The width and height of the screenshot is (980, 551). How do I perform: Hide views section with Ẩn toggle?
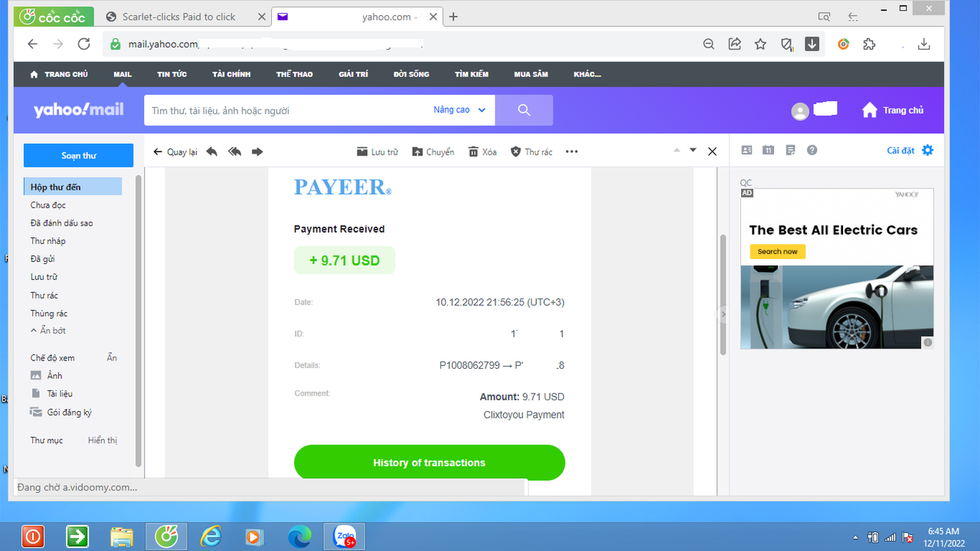[112, 357]
